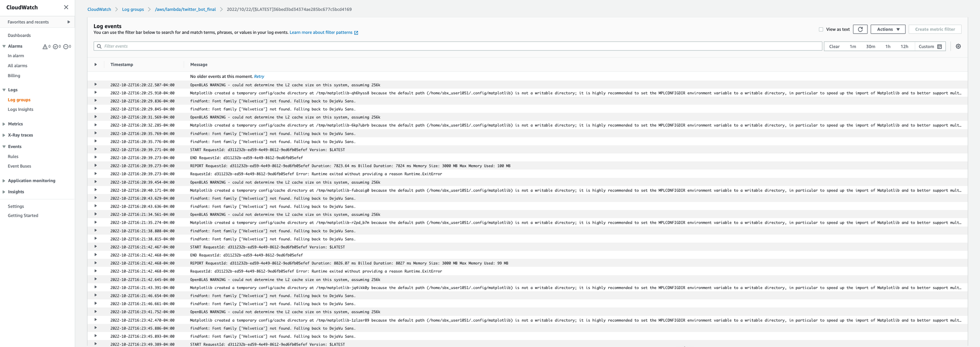Expand the 16:21:42.468 REPORT row with 99 MB
The width and height of the screenshot is (980, 347).
click(x=96, y=263)
